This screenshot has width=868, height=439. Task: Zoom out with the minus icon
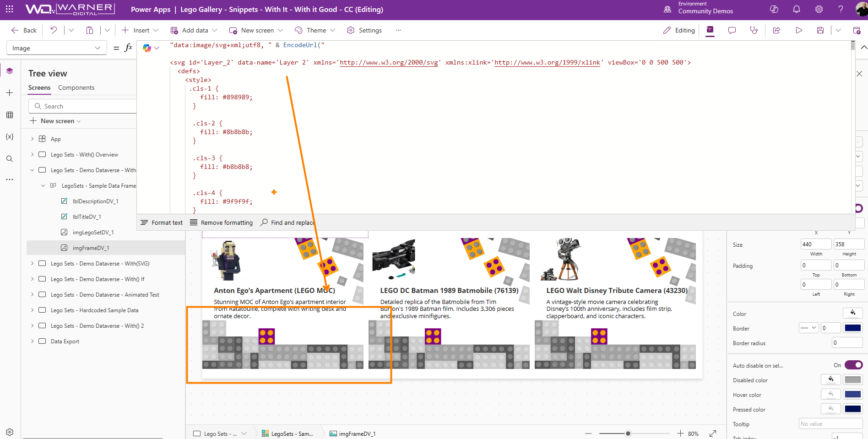(x=588, y=434)
